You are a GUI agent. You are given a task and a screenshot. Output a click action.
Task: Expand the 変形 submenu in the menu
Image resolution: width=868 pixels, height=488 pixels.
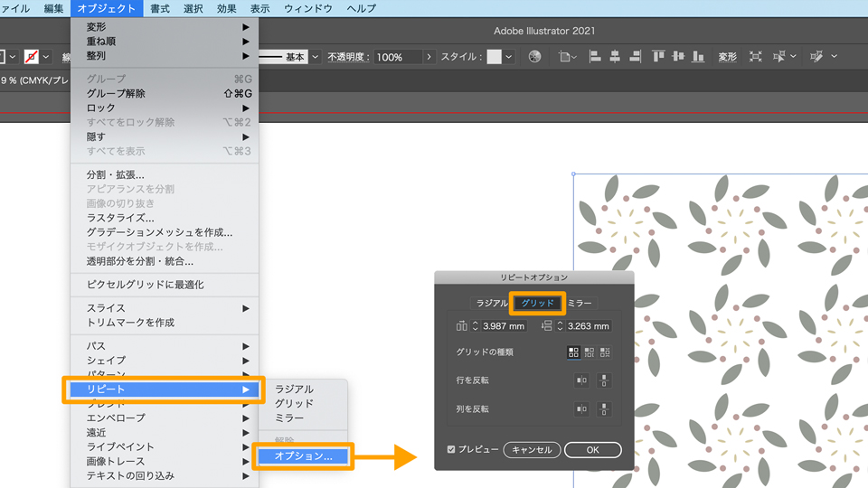165,26
